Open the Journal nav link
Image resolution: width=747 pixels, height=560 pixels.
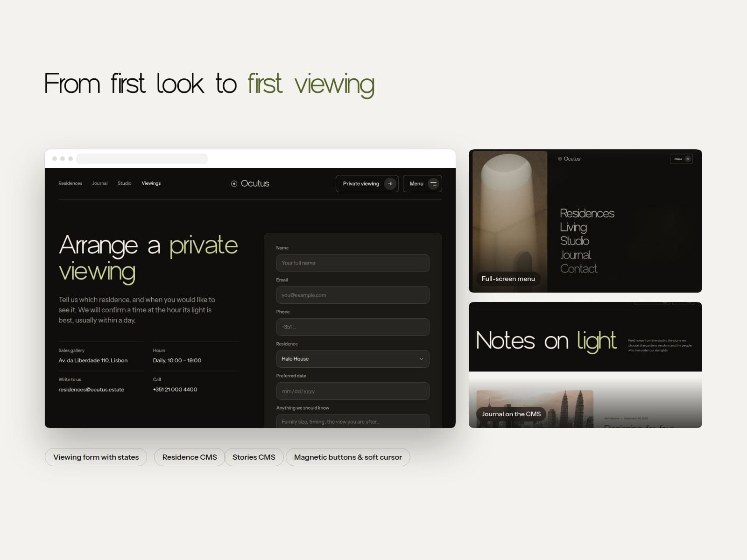(100, 183)
